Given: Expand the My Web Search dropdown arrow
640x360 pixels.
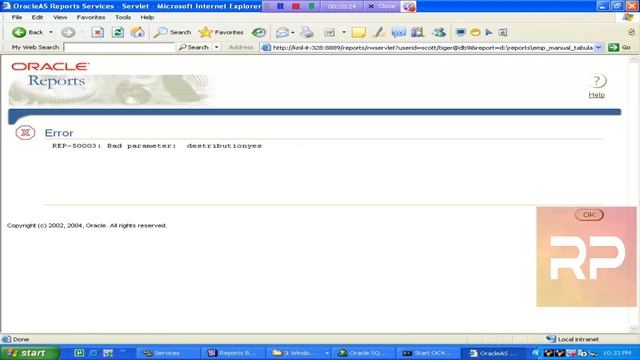Looking at the screenshot, I should point(216,47).
